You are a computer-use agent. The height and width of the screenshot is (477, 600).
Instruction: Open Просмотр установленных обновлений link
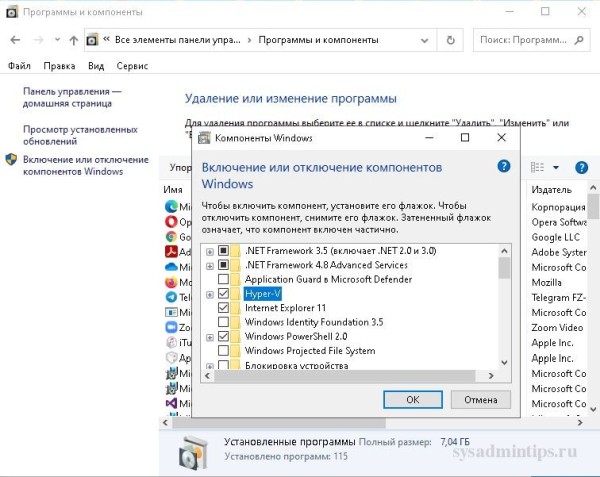pyautogui.click(x=80, y=135)
